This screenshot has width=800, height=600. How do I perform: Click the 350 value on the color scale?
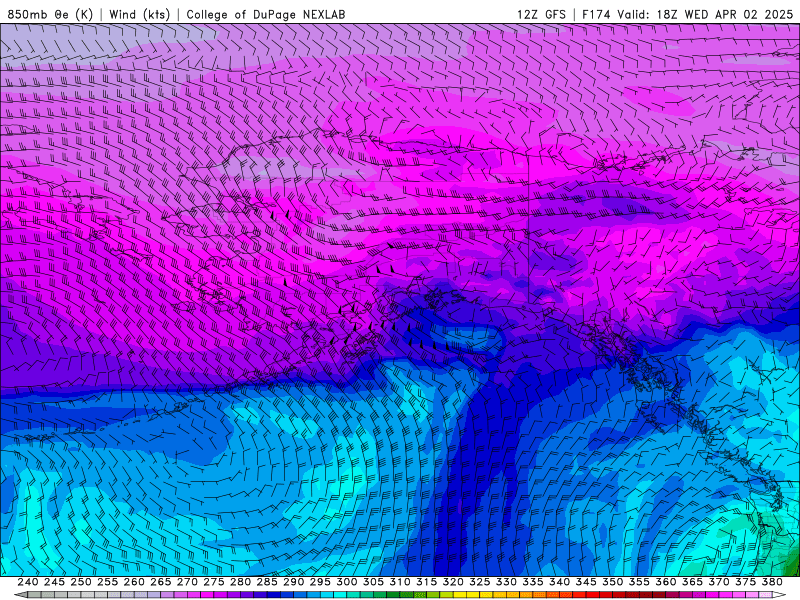[x=613, y=582]
